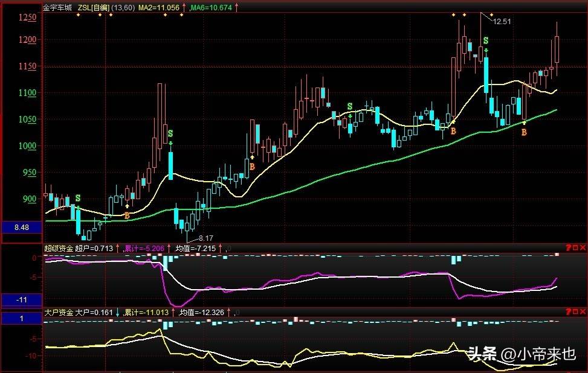Click the 1100 price axis label
The height and width of the screenshot is (373, 588).
(28, 92)
